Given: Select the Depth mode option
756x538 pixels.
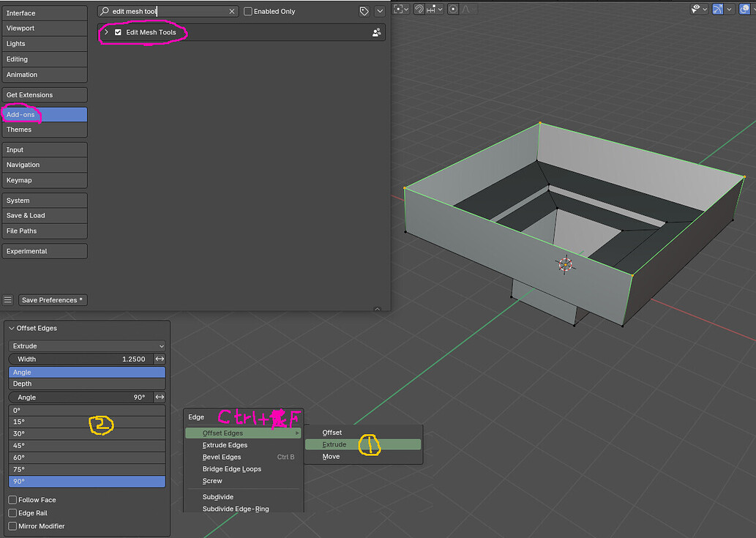Looking at the screenshot, I should [x=87, y=384].
